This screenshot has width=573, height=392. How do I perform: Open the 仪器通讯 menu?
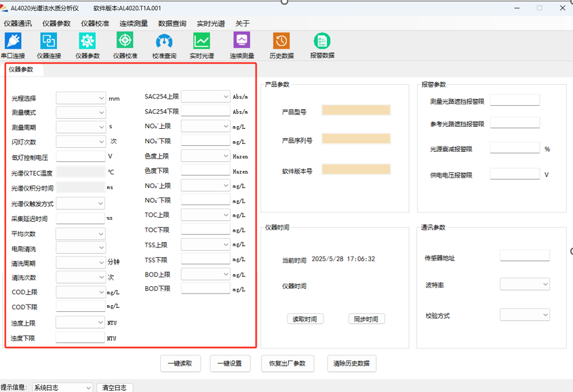pos(18,24)
